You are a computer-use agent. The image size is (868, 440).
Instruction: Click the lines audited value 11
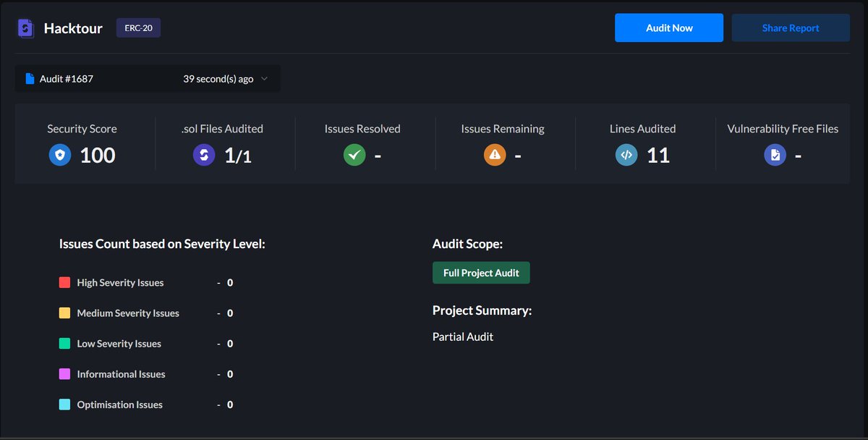coord(658,155)
